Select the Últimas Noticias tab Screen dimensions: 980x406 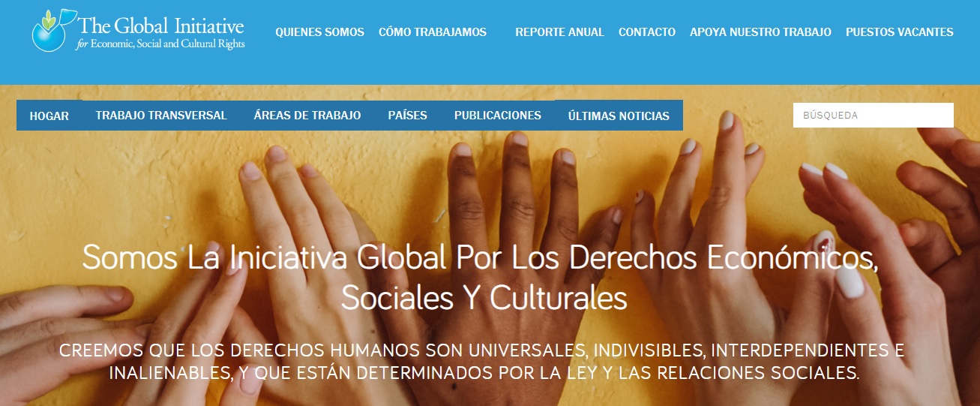619,116
